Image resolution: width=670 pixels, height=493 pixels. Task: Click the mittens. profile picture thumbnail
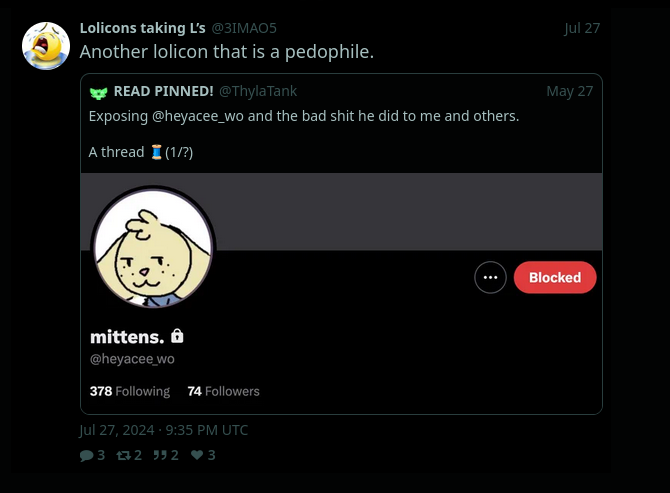[x=153, y=248]
